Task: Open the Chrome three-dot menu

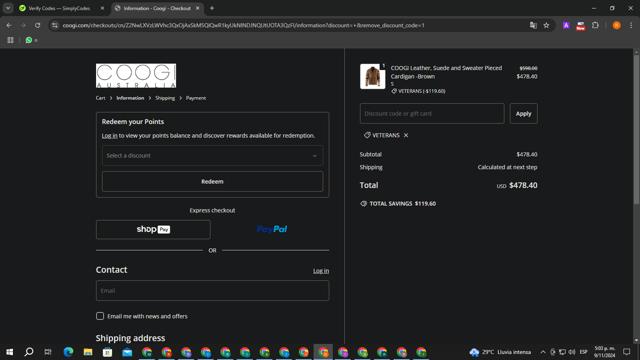Action: (631, 25)
